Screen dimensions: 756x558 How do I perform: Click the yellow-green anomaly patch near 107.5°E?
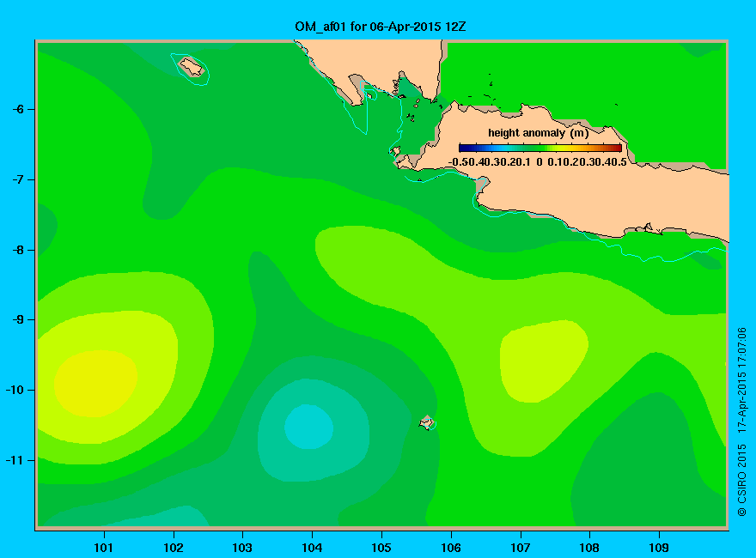[543, 361]
